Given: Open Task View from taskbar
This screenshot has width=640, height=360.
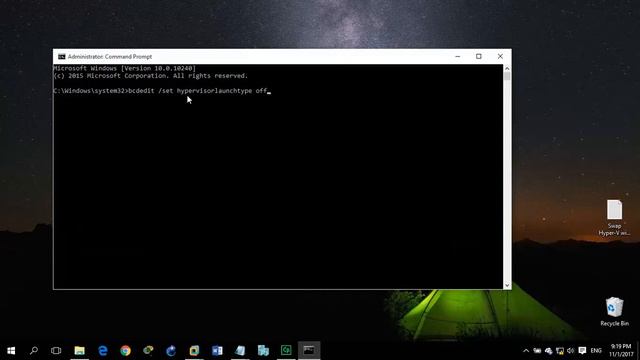Looking at the screenshot, I should (56, 350).
